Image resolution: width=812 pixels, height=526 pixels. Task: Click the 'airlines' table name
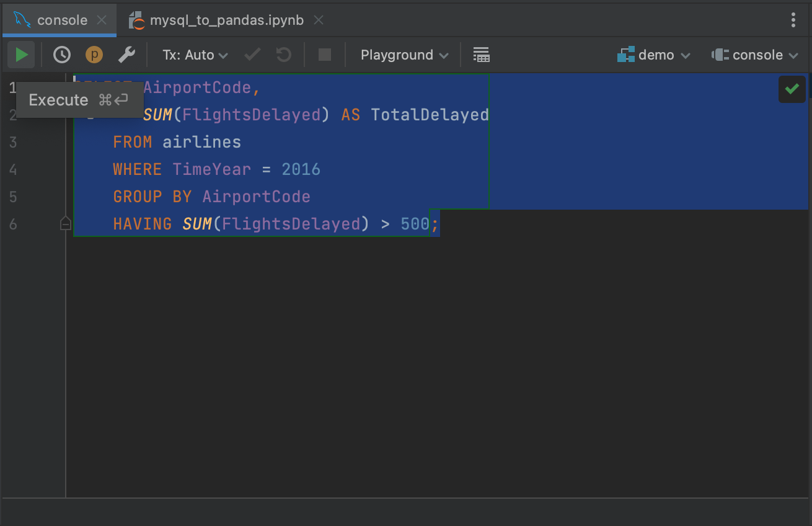click(202, 142)
